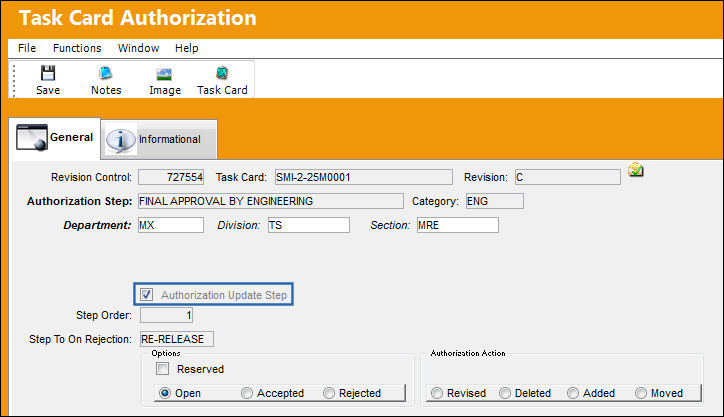
Task: Choose the Moved authorization action
Action: pos(641,393)
